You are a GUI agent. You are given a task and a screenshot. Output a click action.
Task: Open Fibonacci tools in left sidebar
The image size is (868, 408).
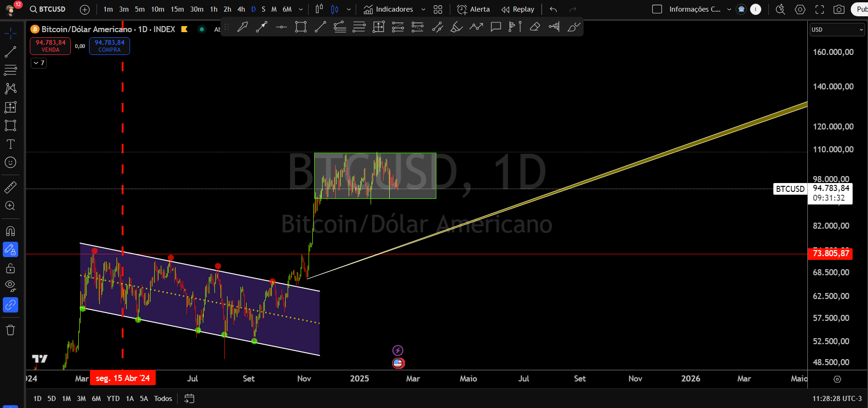coord(10,70)
